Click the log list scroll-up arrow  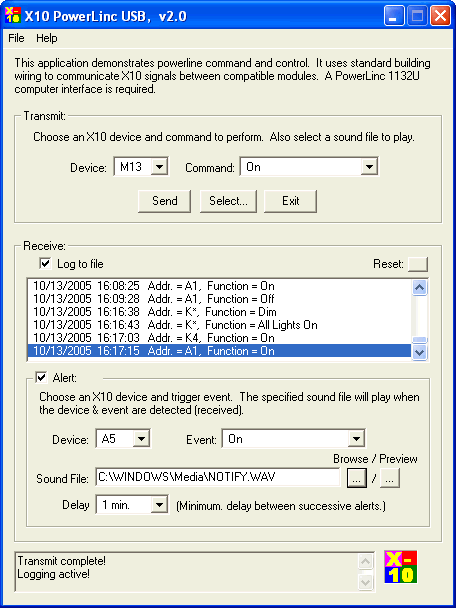(x=420, y=287)
